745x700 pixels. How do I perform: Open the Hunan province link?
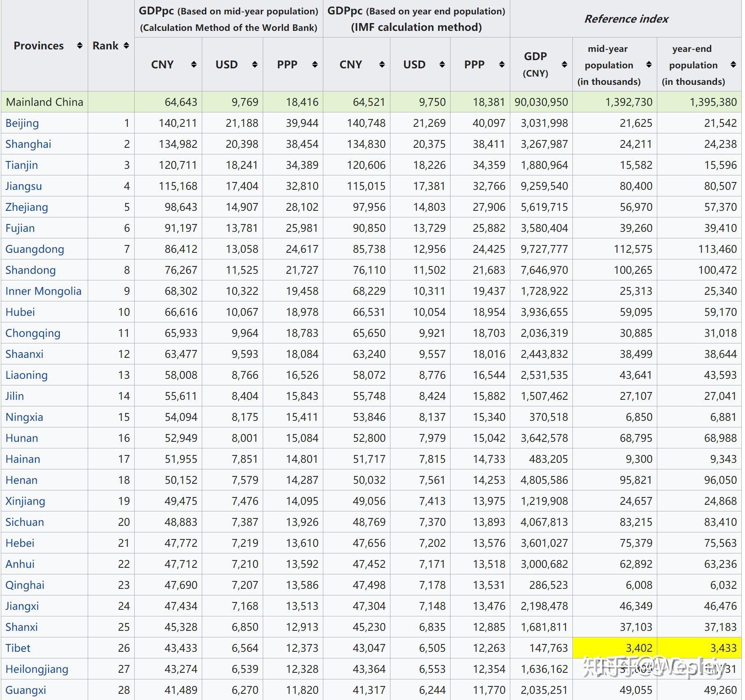pos(22,438)
